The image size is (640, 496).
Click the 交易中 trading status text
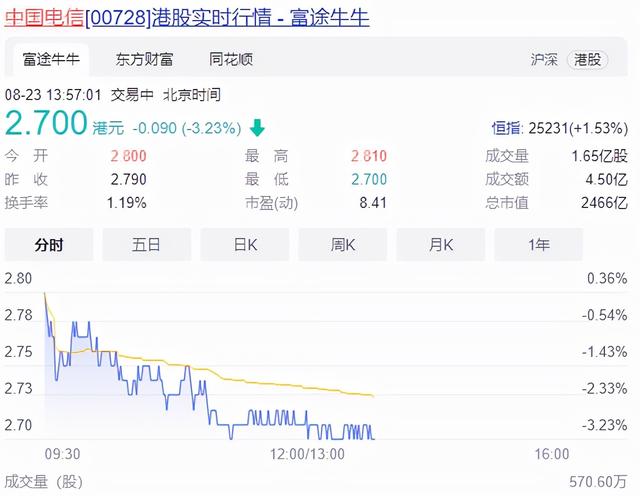(132, 95)
